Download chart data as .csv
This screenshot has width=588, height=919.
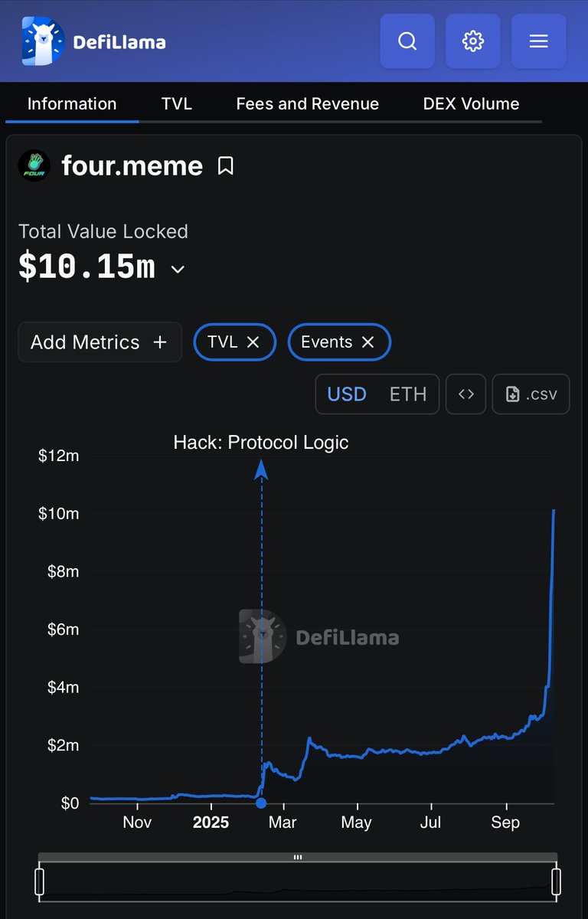[x=531, y=394]
